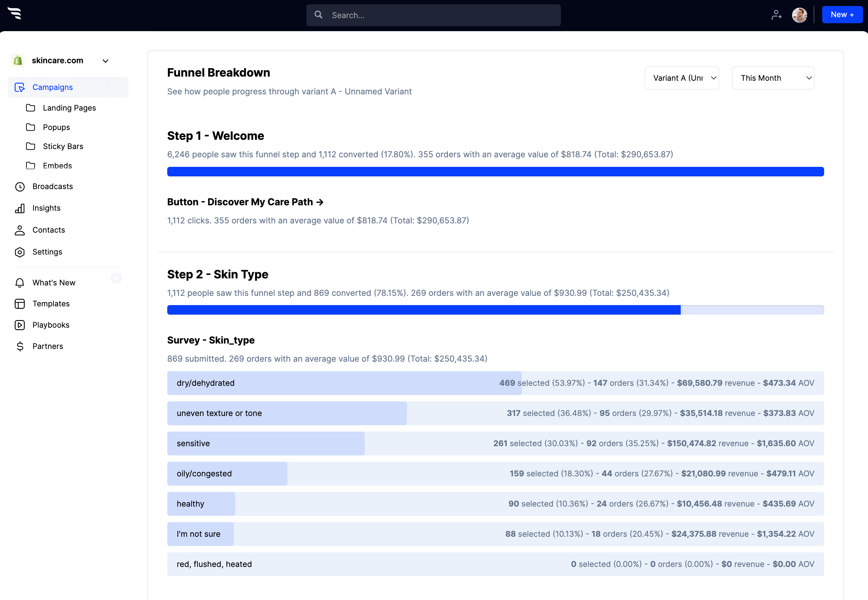
Task: Click the invite user icon
Action: click(776, 15)
